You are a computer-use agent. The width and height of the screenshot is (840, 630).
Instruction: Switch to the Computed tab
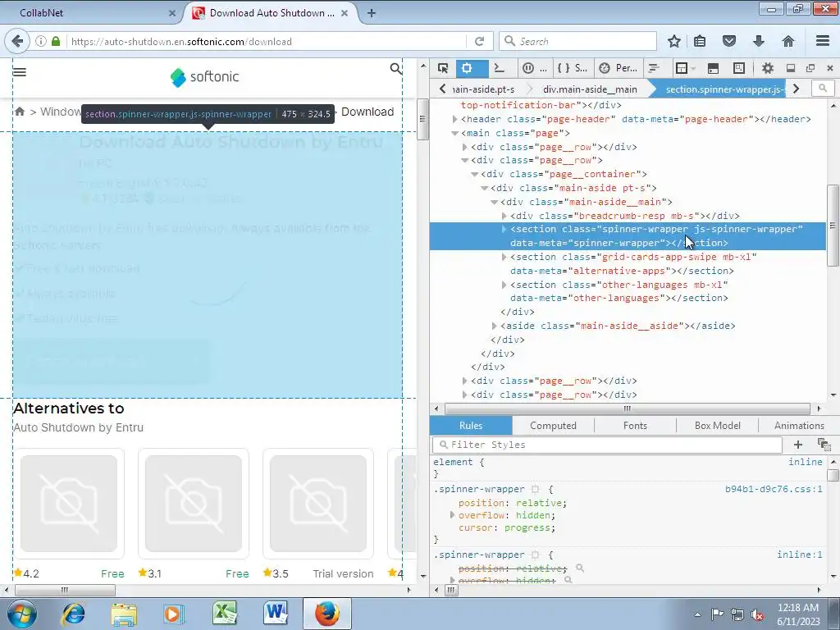pyautogui.click(x=553, y=426)
